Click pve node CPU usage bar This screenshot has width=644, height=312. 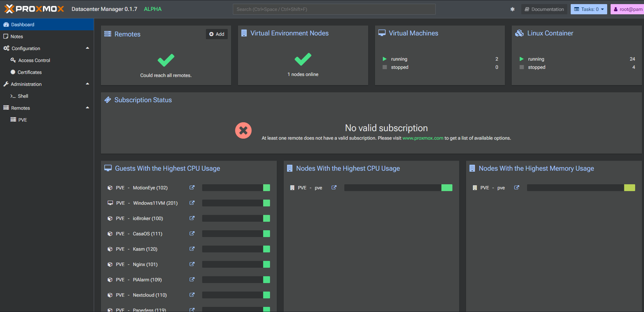tap(398, 188)
